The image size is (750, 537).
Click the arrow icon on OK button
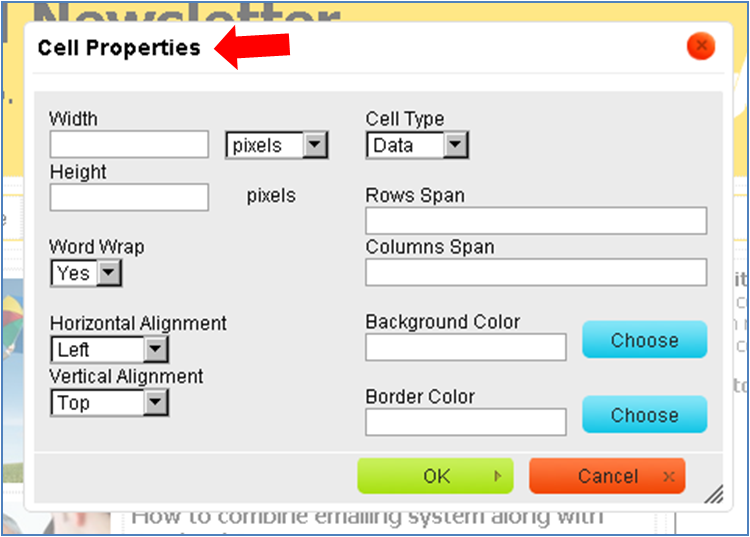click(497, 476)
